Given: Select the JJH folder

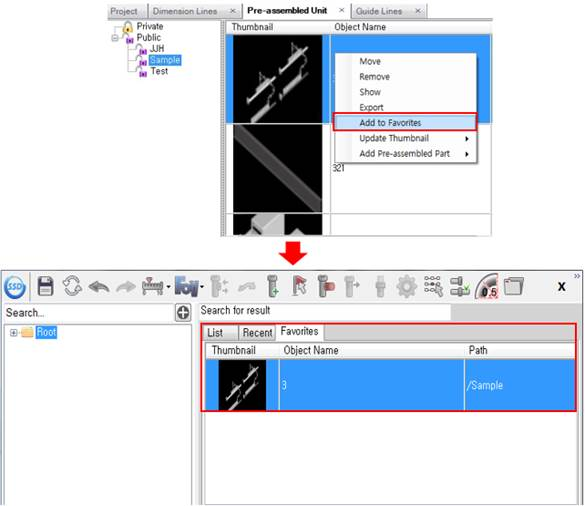Looking at the screenshot, I should tap(157, 49).
